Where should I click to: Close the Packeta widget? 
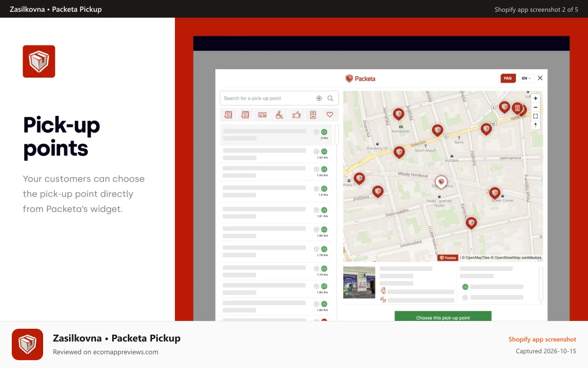pos(540,78)
